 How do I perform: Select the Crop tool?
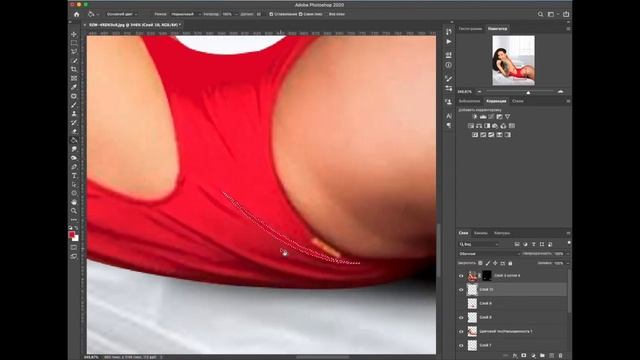tap(74, 69)
